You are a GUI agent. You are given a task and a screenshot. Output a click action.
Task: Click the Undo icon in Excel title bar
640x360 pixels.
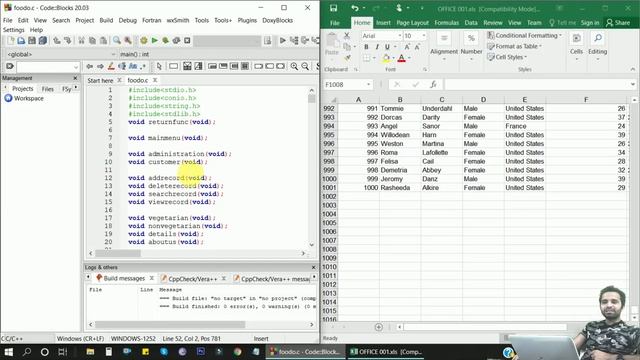[x=354, y=8]
